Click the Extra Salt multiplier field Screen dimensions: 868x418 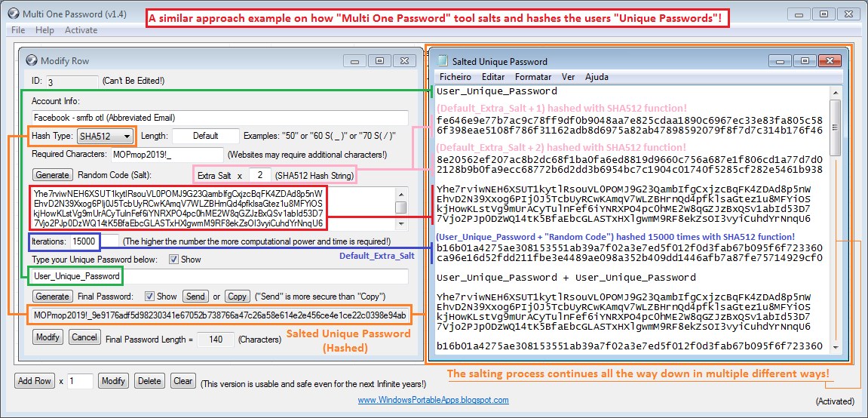pos(259,175)
